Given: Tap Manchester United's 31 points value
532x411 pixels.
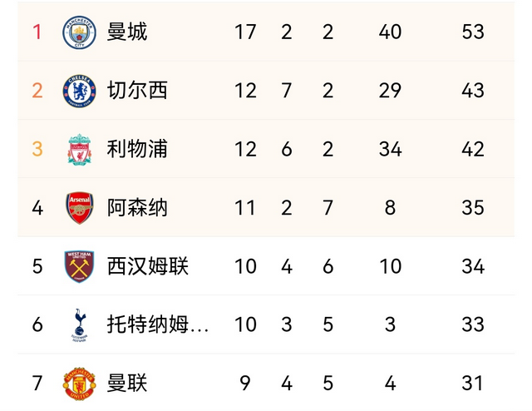Looking at the screenshot, I should coord(472,384).
